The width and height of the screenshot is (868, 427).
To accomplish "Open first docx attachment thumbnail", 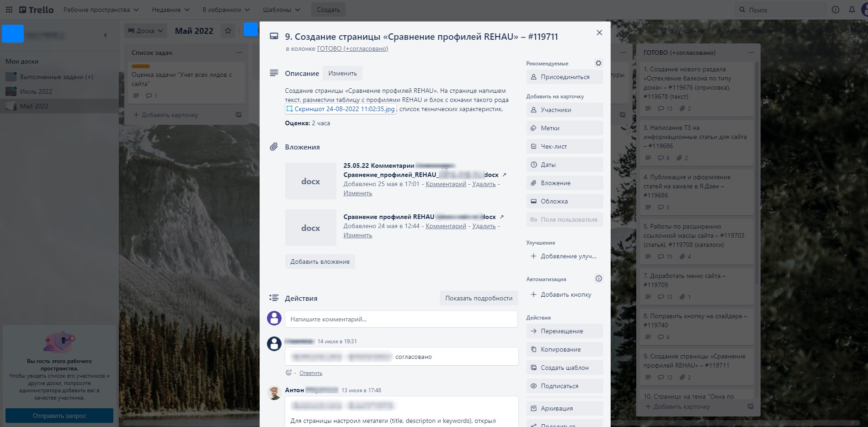I will 310,181.
